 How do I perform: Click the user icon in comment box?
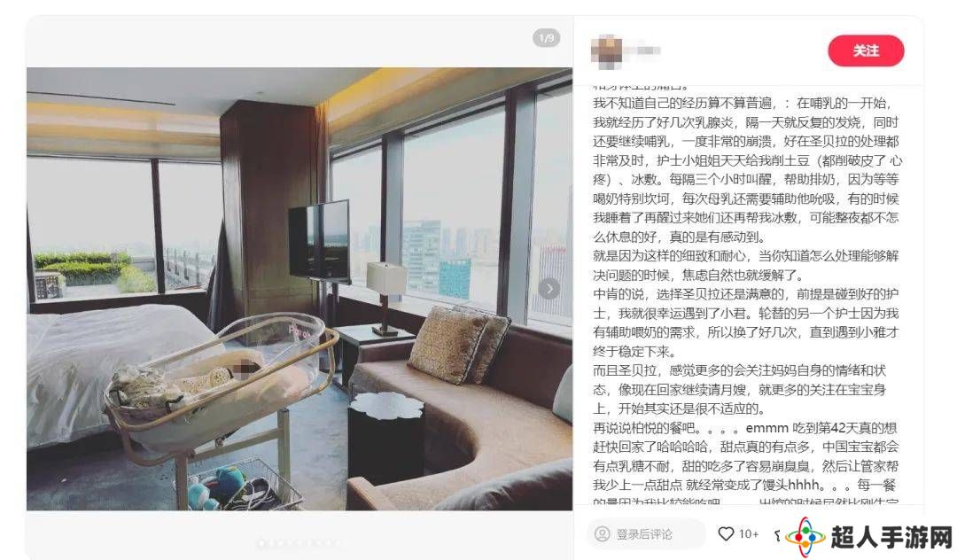[602, 534]
